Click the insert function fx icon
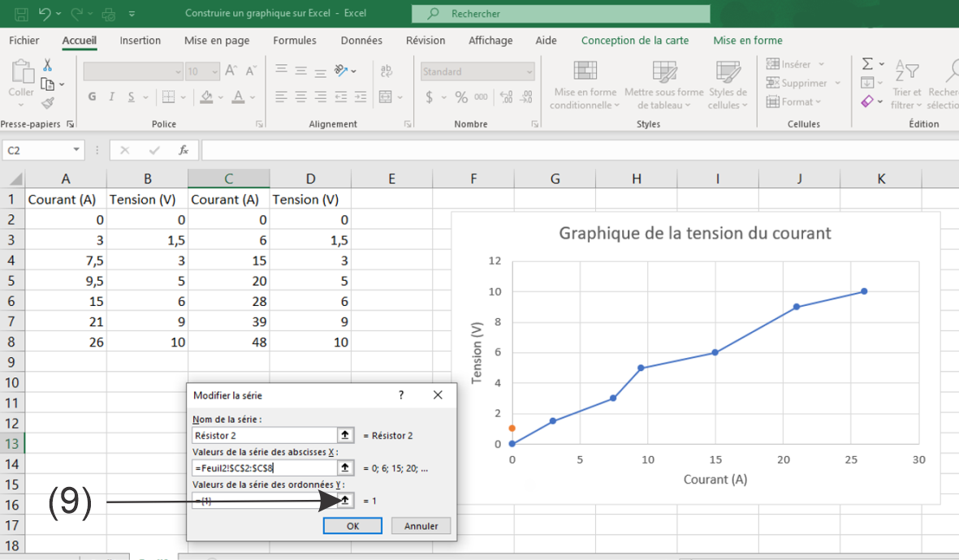 [184, 150]
